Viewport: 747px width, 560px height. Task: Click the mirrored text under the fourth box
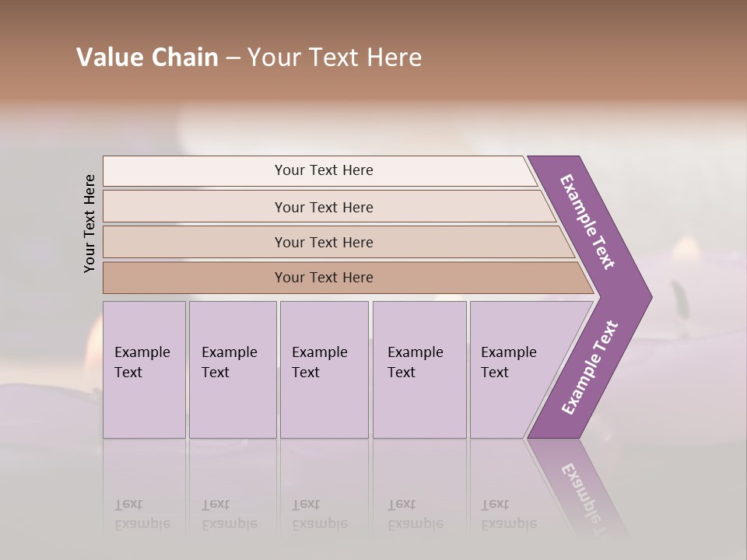(x=416, y=514)
